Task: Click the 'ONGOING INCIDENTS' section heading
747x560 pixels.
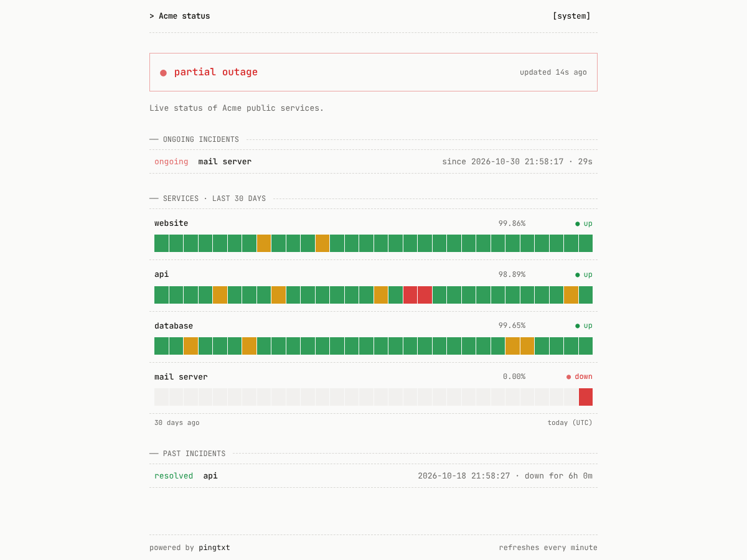Action: pyautogui.click(x=201, y=139)
